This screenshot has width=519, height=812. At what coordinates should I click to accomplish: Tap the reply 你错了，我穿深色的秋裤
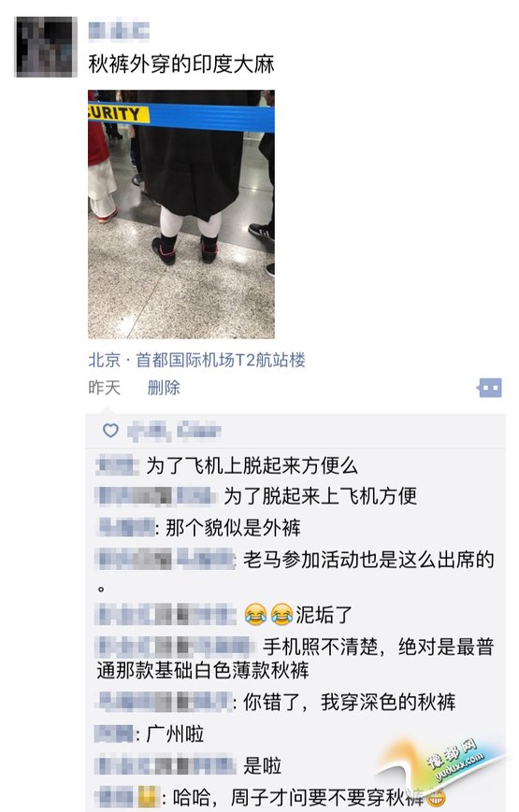pos(350,703)
